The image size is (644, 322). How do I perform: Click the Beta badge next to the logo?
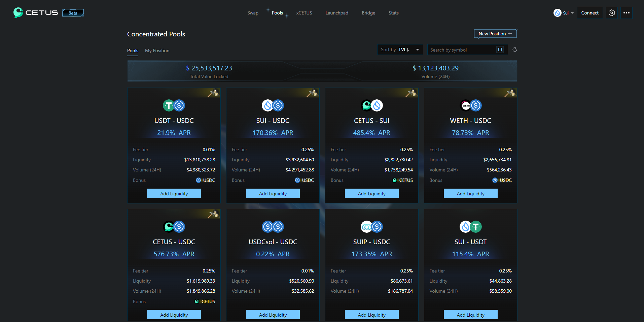73,13
